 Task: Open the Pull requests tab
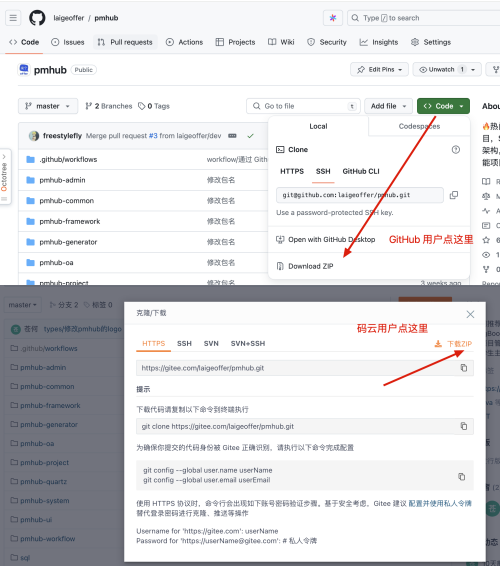[x=125, y=42]
